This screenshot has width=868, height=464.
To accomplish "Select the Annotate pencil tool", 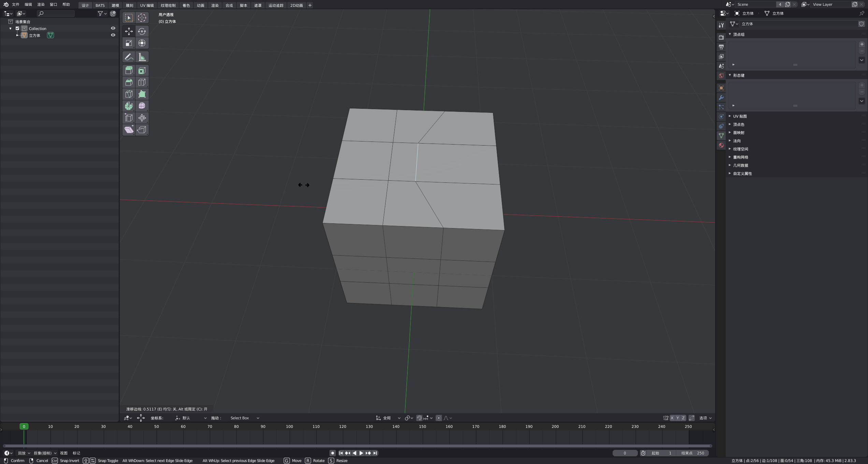I will coord(129,57).
